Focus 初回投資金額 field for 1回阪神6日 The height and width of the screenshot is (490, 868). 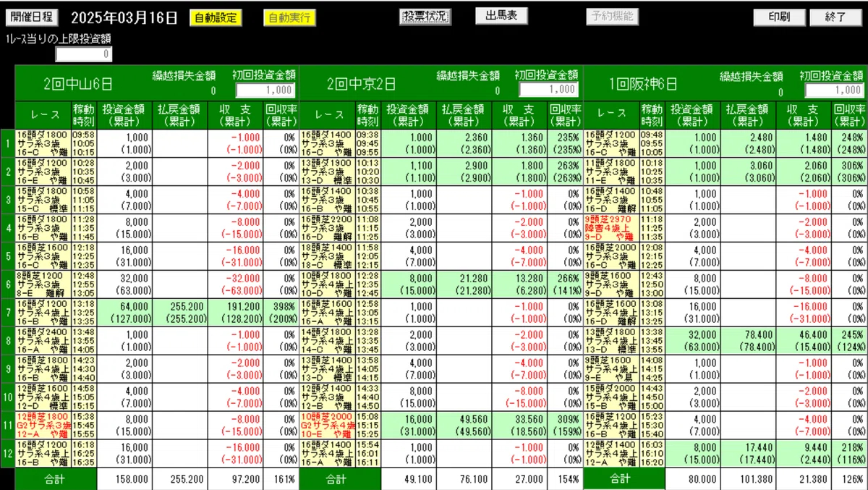point(835,90)
